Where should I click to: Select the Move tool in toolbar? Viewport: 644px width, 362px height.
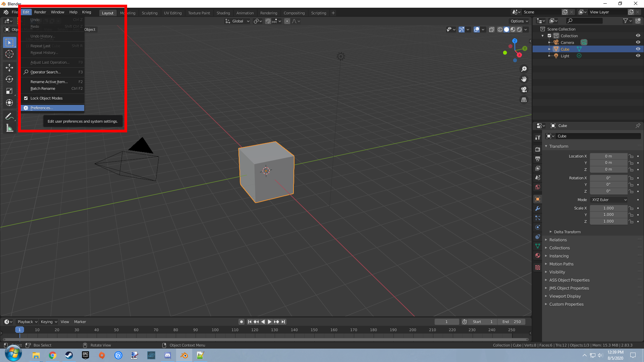9,67
